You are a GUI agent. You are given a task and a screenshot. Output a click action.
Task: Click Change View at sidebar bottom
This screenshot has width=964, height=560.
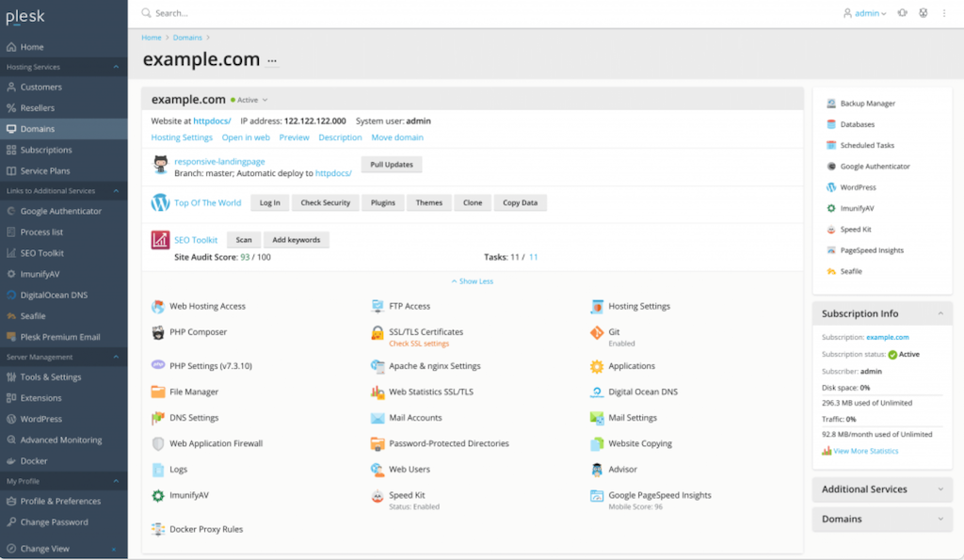44,549
